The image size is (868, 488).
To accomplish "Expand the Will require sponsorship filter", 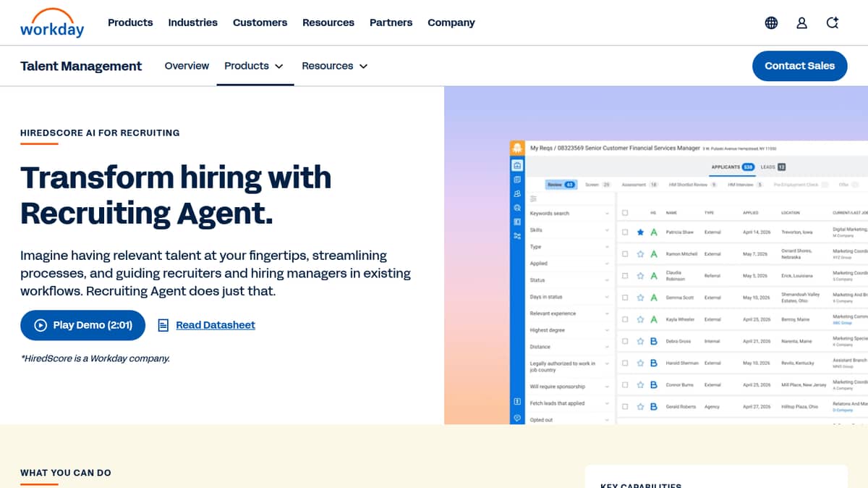I will pyautogui.click(x=570, y=387).
